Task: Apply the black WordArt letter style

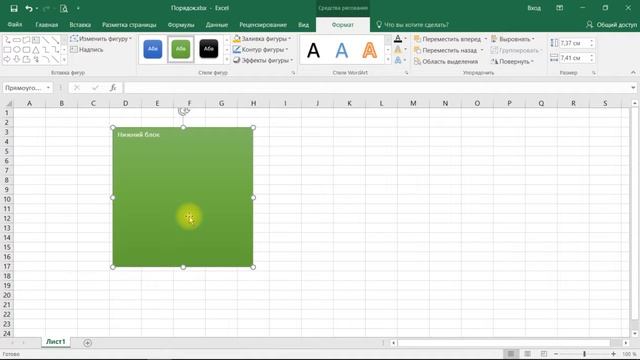Action: coord(313,51)
